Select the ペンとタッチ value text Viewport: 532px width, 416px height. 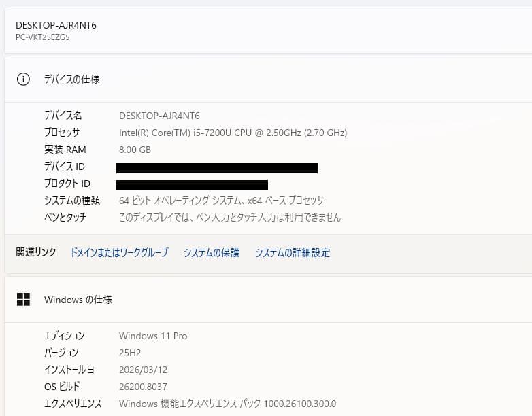230,218
